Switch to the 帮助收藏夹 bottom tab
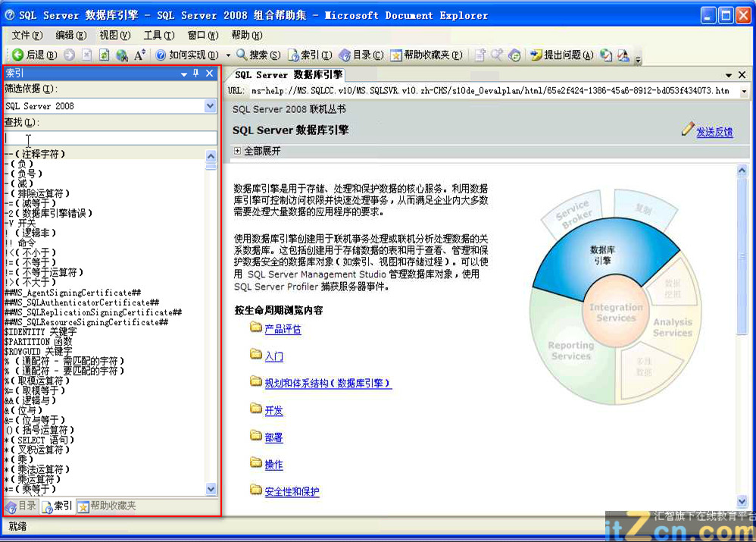The width and height of the screenshot is (756, 542). pos(107,506)
